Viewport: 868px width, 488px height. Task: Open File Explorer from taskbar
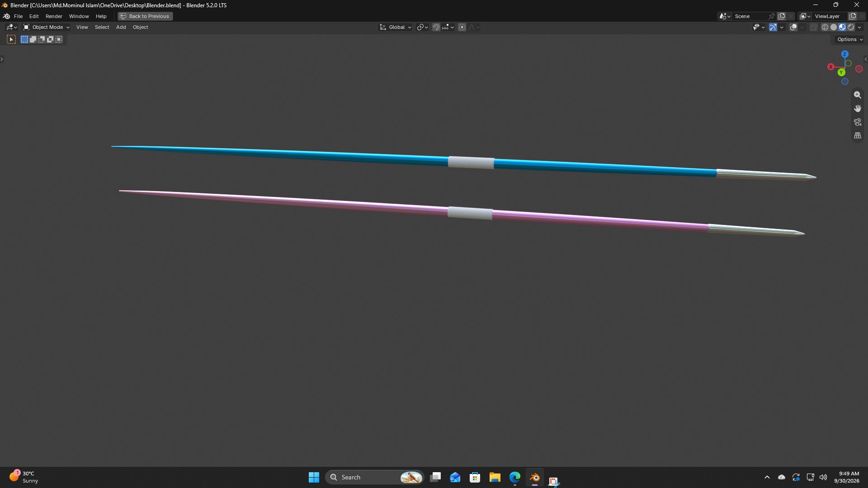coord(495,477)
